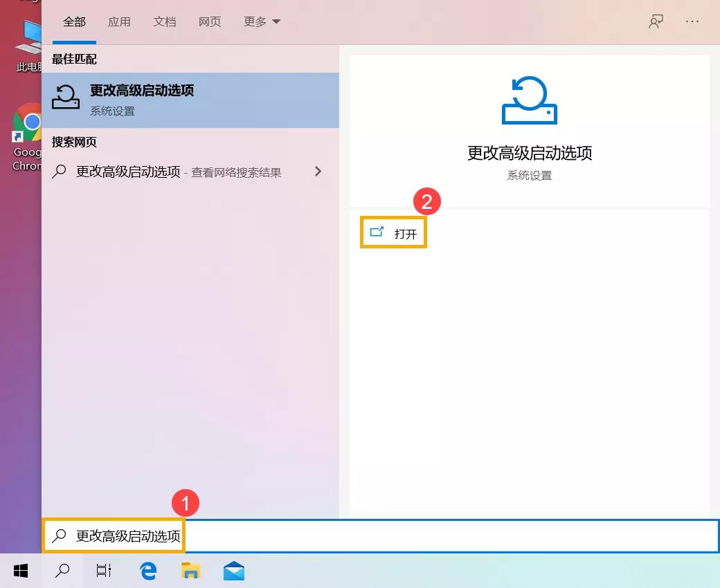Switch to the 文档 tab
The height and width of the screenshot is (588, 720).
(x=164, y=21)
